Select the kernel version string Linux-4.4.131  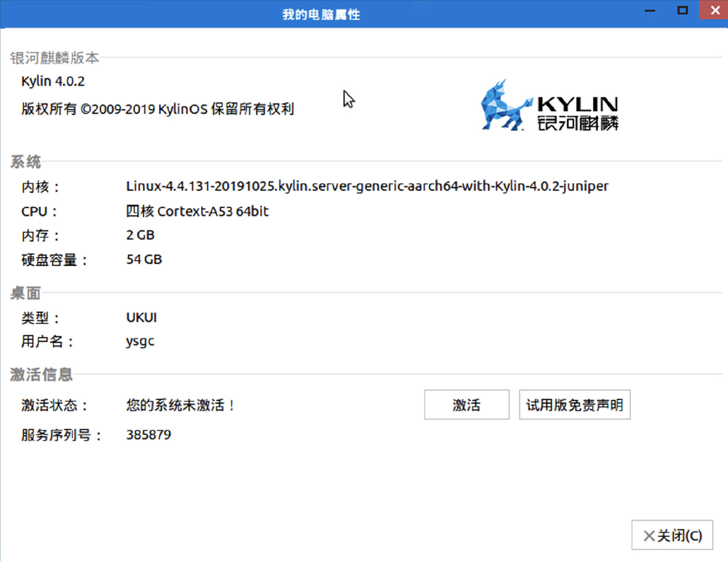point(367,186)
